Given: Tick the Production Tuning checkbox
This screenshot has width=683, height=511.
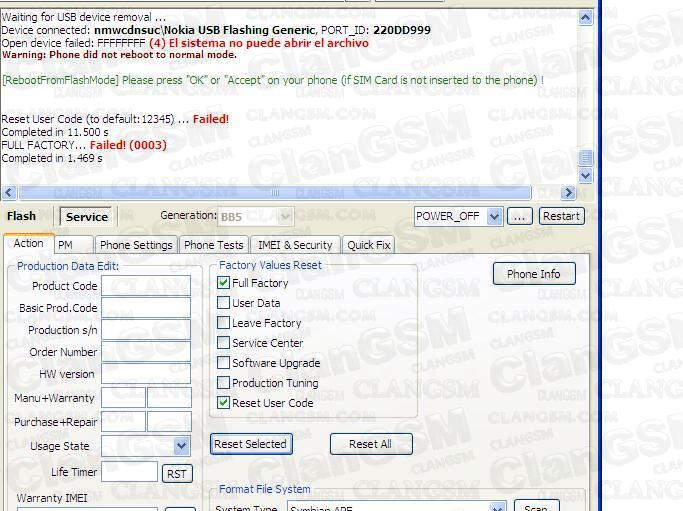Looking at the screenshot, I should coord(223,383).
